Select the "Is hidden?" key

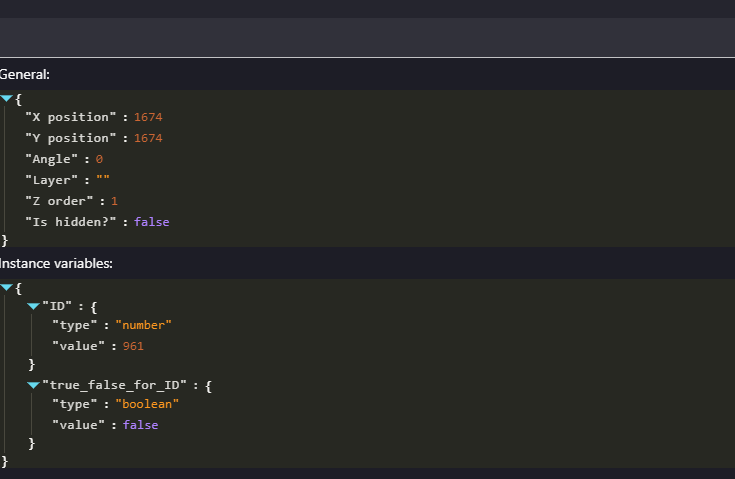pos(70,222)
